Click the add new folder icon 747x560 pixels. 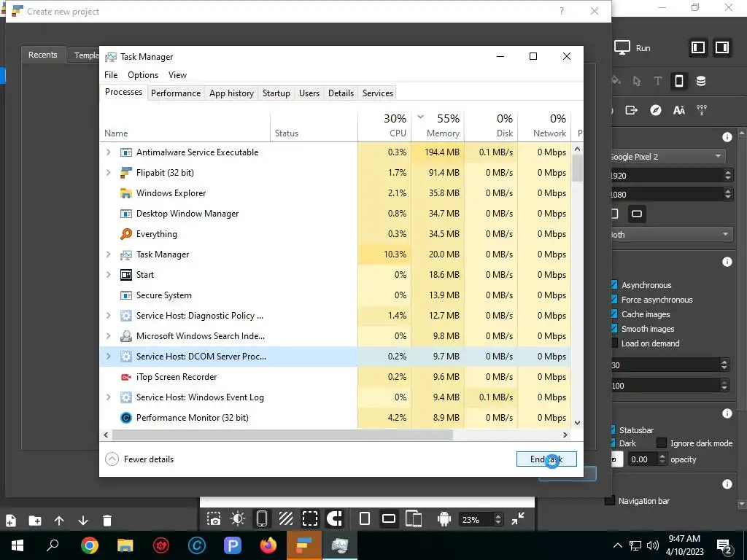(35, 521)
